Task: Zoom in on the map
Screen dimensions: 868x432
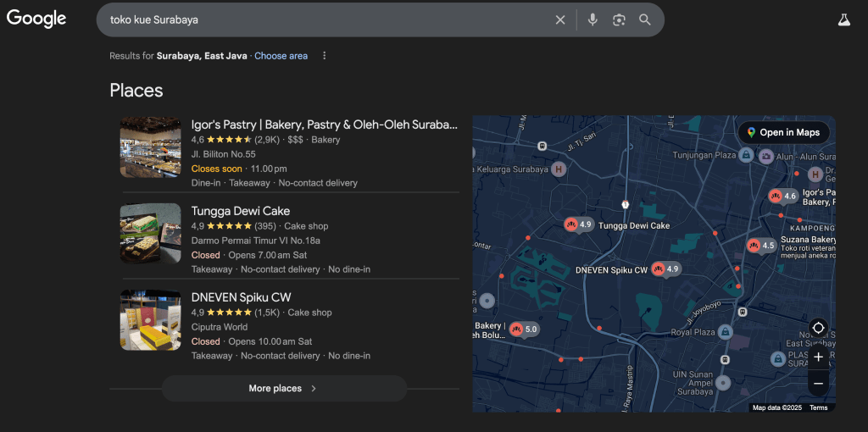Action: 818,357
